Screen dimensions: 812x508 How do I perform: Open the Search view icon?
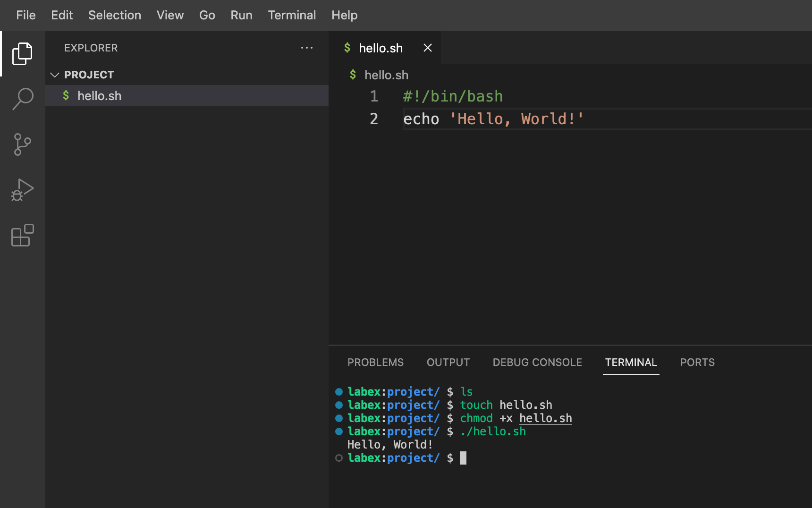(22, 99)
